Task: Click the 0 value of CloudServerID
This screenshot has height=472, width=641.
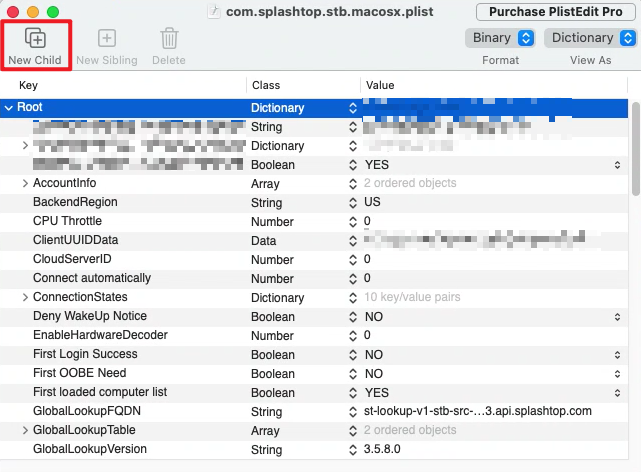Action: tap(367, 259)
